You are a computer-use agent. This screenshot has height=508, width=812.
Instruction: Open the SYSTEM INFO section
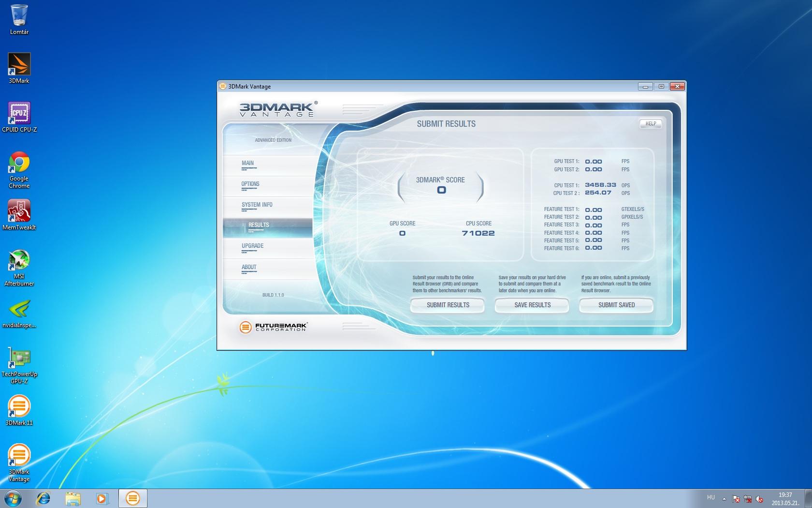(267, 207)
